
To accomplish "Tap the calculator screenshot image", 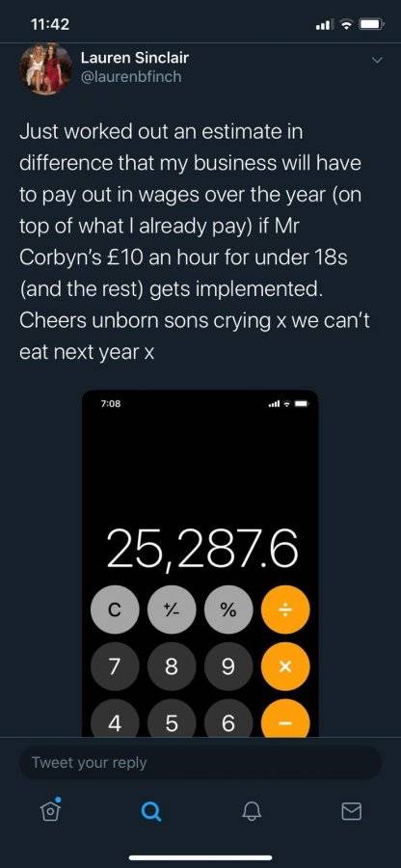I will [200, 563].
